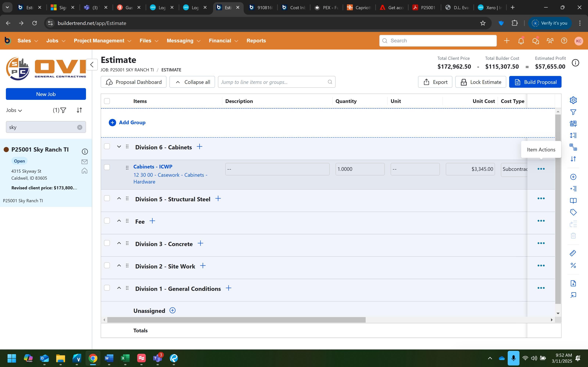Image resolution: width=588 pixels, height=367 pixels.
Task: Click the horizontal scrollbar of estimate table
Action: click(236, 320)
